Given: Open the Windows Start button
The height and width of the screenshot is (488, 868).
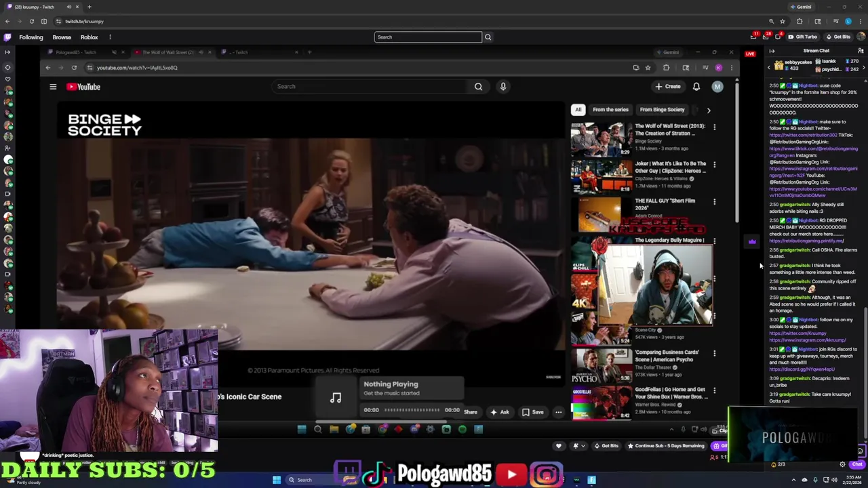Looking at the screenshot, I should click(276, 480).
